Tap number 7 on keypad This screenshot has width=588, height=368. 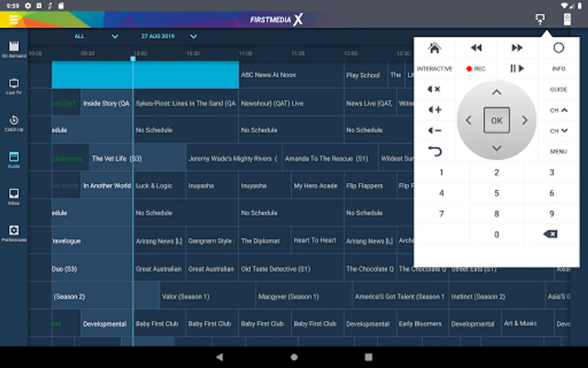[441, 214]
